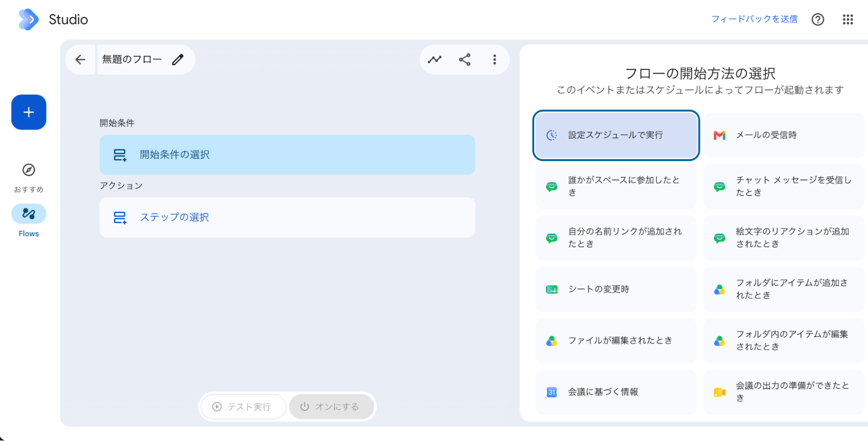868x441 pixels.
Task: Click the Studio logo icon
Action: coord(29,20)
